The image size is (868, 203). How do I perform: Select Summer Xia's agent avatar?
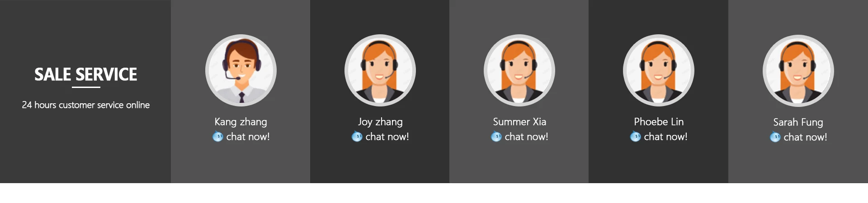(x=519, y=70)
